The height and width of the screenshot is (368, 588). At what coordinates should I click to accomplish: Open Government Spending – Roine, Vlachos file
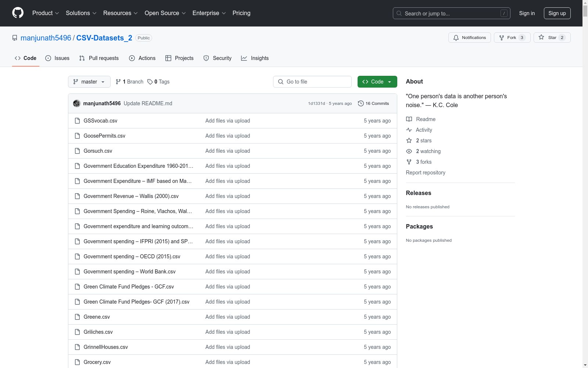click(138, 211)
